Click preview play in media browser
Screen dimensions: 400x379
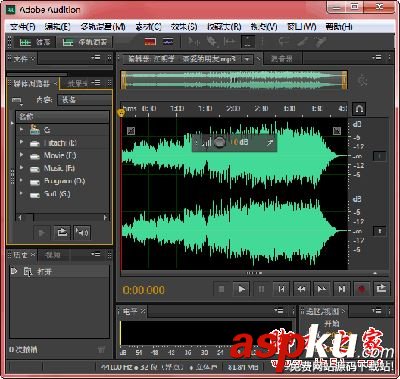tap(42, 232)
